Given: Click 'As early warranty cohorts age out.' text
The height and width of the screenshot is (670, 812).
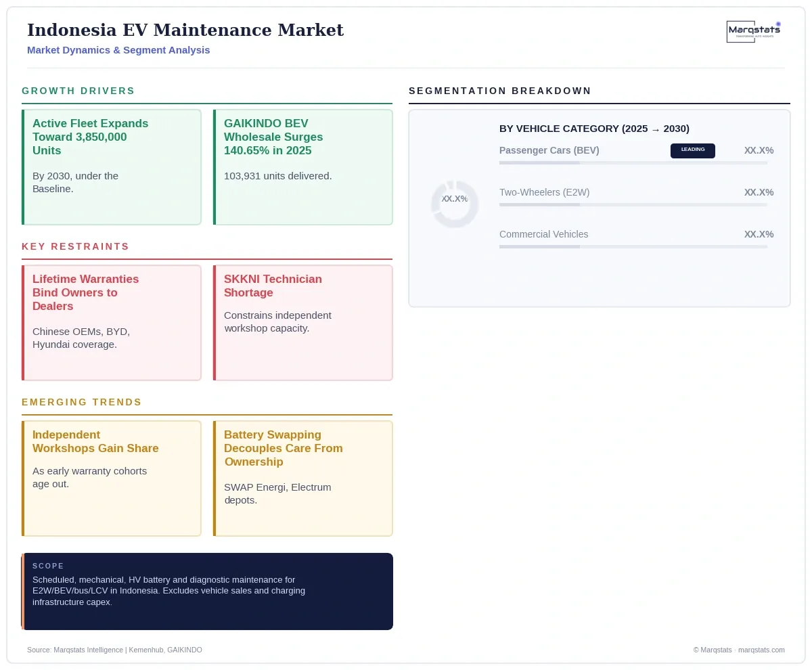Looking at the screenshot, I should coord(89,477).
